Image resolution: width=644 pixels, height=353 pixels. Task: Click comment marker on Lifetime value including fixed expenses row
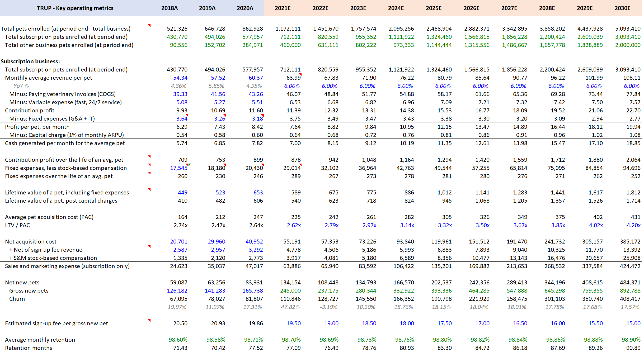pos(149,189)
